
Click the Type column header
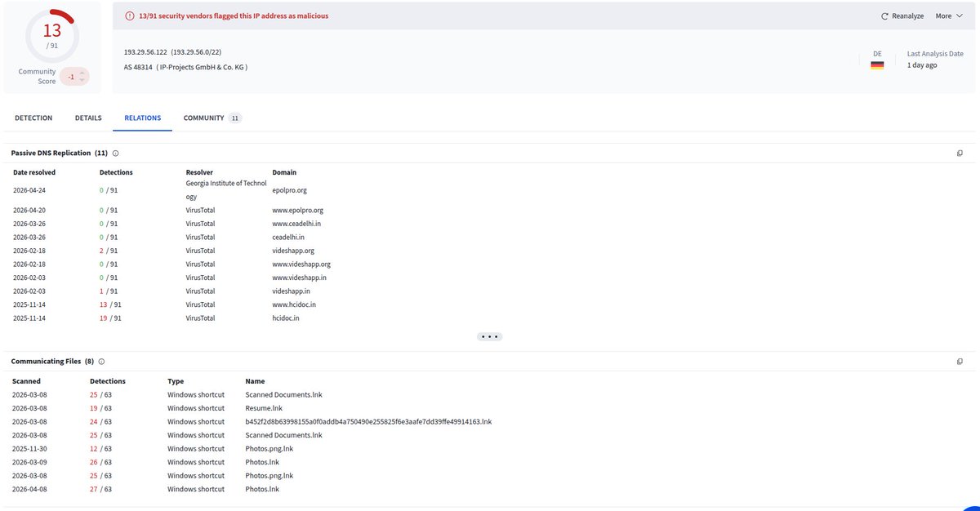(x=176, y=381)
